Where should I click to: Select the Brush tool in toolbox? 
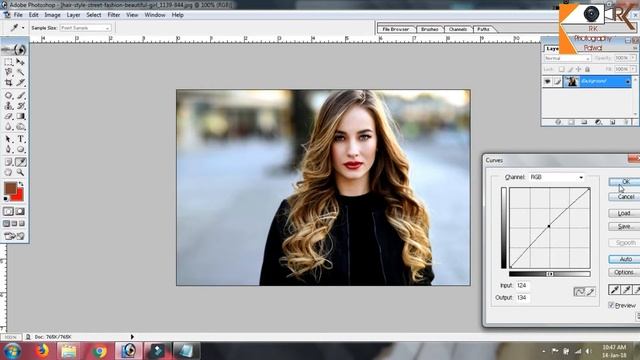pos(20,96)
